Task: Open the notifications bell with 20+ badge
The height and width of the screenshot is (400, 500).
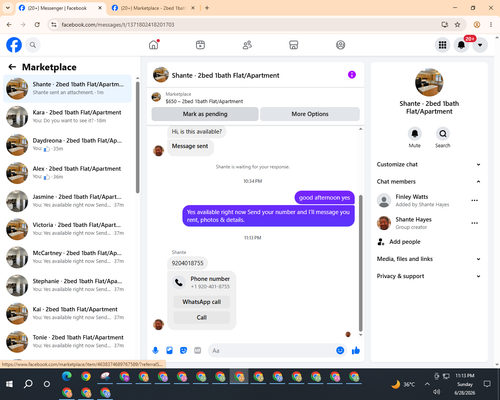Action: click(x=461, y=45)
